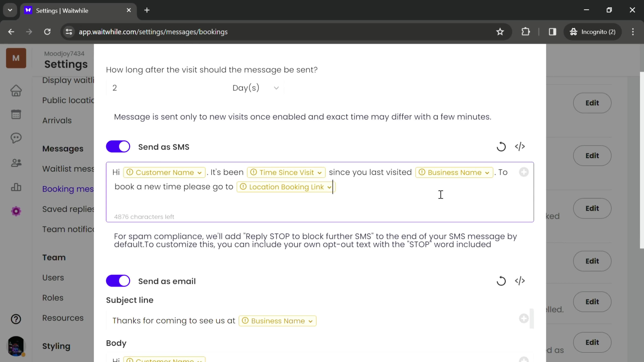Image resolution: width=644 pixels, height=362 pixels.
Task: Open the Users settings page
Action: pos(53,278)
